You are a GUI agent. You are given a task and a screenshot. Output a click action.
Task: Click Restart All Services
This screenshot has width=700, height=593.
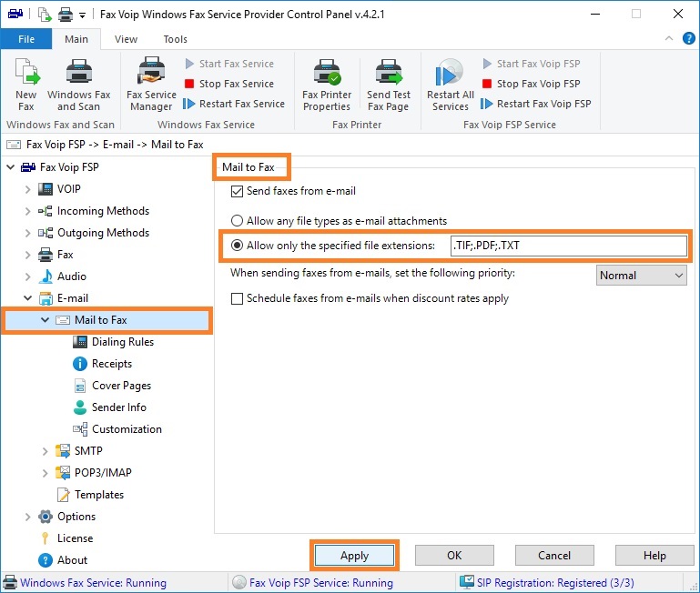click(x=450, y=85)
